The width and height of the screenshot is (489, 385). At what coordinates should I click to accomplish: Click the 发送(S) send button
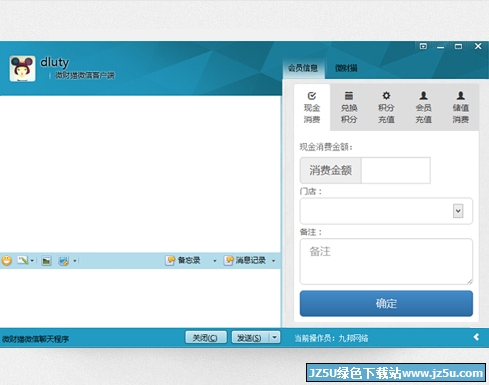(x=250, y=338)
